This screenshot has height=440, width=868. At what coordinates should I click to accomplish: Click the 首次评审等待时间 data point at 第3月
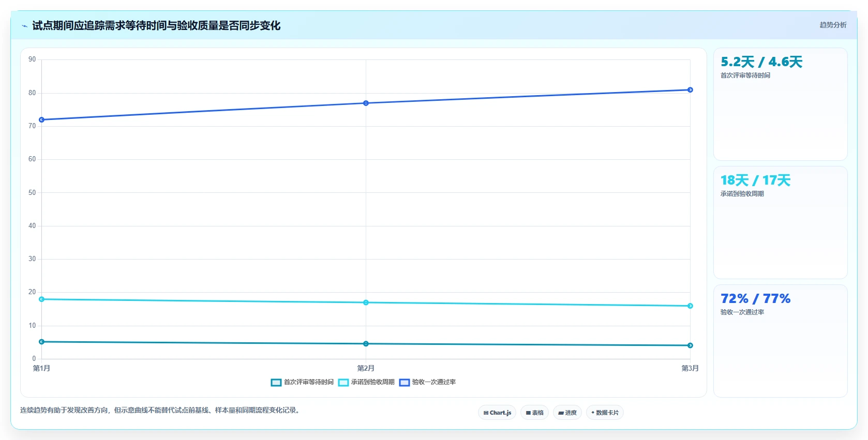coord(690,345)
